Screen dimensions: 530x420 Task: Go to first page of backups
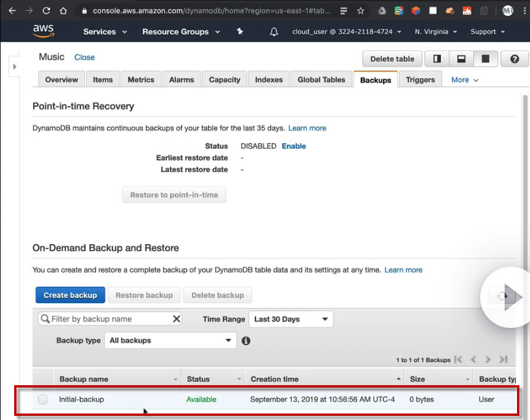coord(459,359)
